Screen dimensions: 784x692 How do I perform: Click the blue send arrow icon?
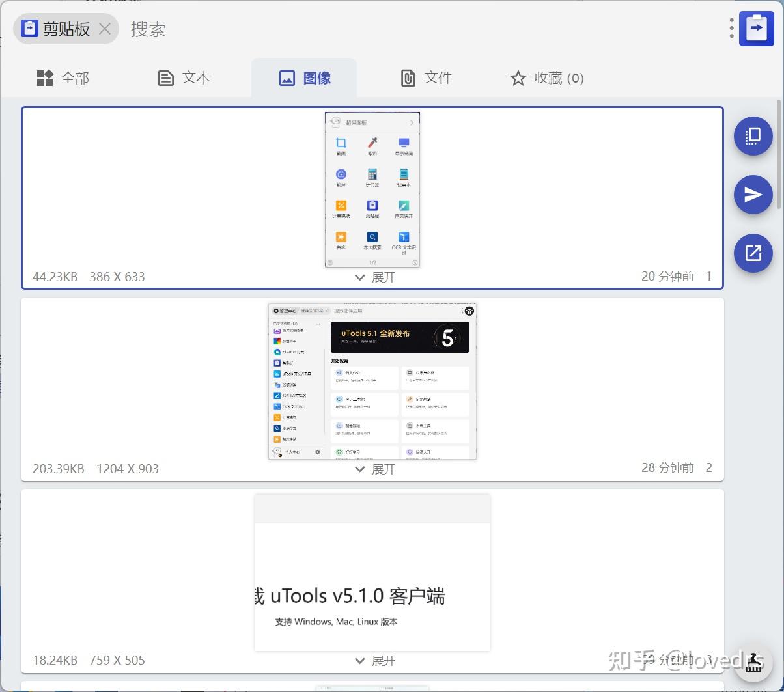pyautogui.click(x=753, y=195)
